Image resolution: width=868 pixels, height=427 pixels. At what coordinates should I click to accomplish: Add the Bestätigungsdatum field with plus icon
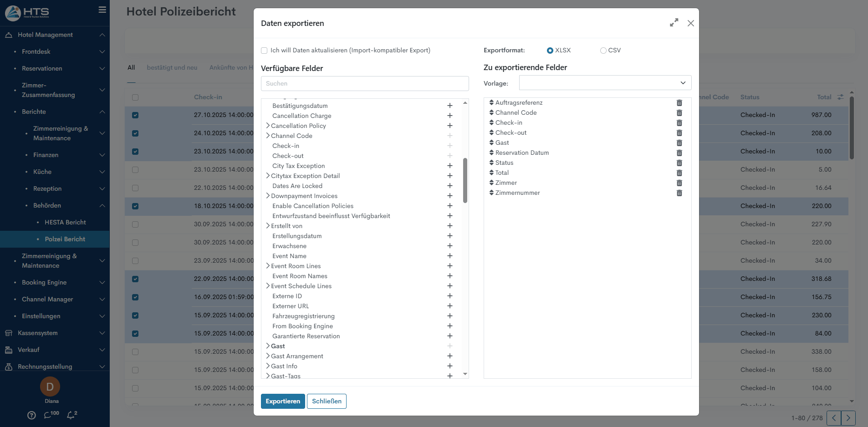449,106
